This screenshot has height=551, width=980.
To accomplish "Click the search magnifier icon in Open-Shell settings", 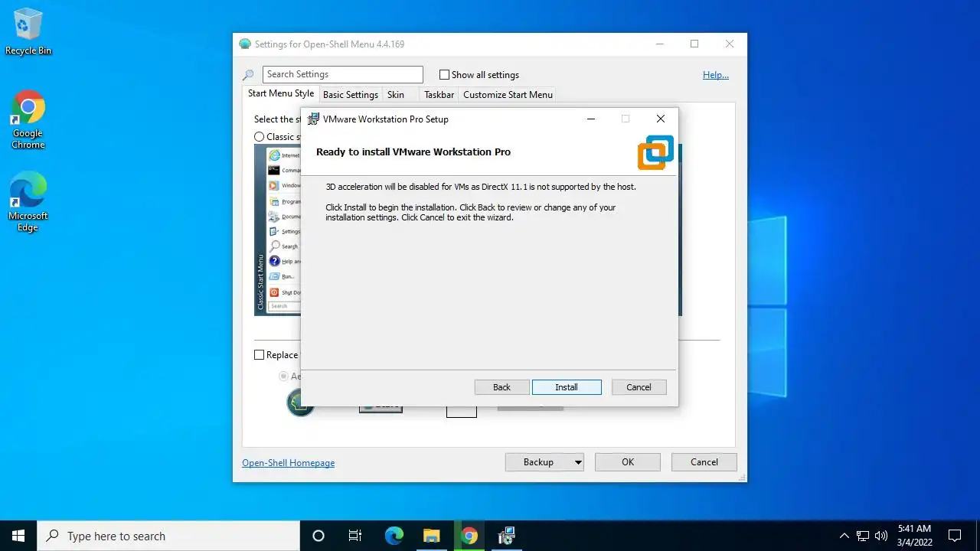I will [248, 75].
